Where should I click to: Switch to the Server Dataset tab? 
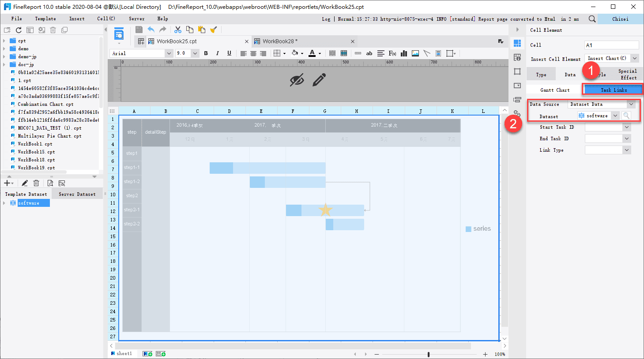(x=77, y=194)
